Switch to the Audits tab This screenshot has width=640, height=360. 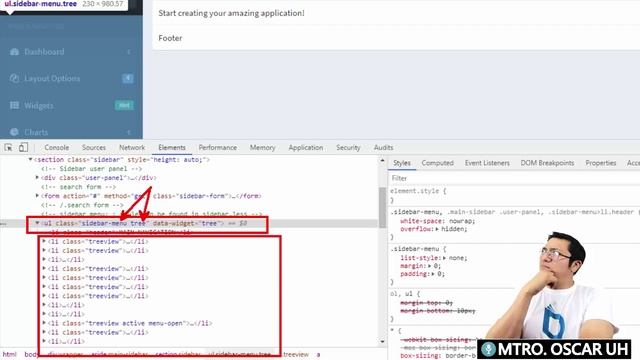(x=383, y=147)
